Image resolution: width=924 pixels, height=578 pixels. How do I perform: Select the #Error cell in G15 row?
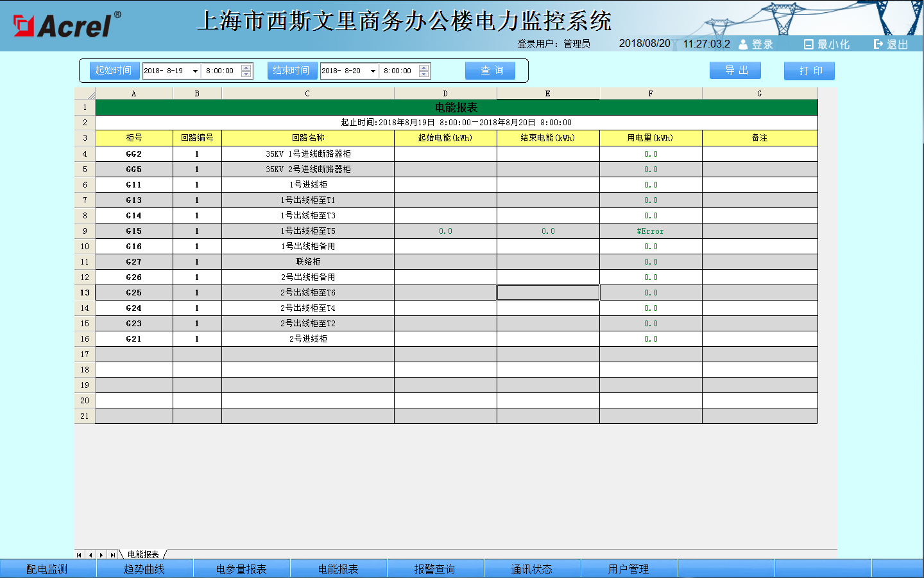[650, 231]
